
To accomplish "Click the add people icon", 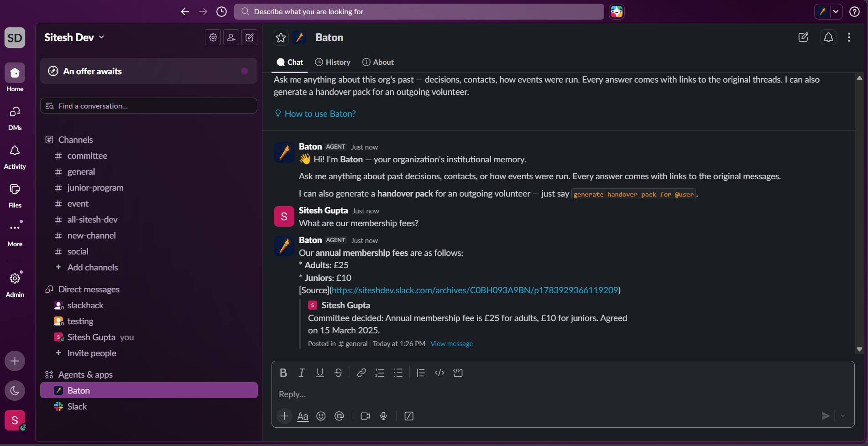I will [231, 37].
